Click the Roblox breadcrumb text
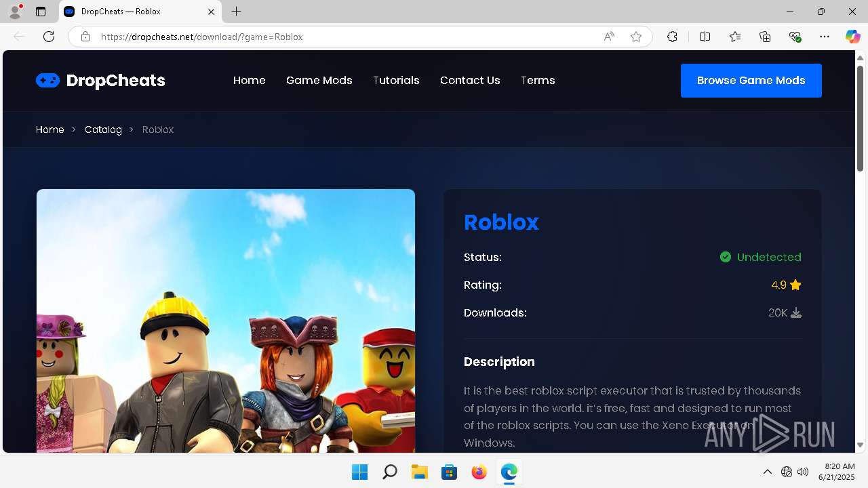Image resolution: width=868 pixels, height=488 pixels. click(x=158, y=129)
